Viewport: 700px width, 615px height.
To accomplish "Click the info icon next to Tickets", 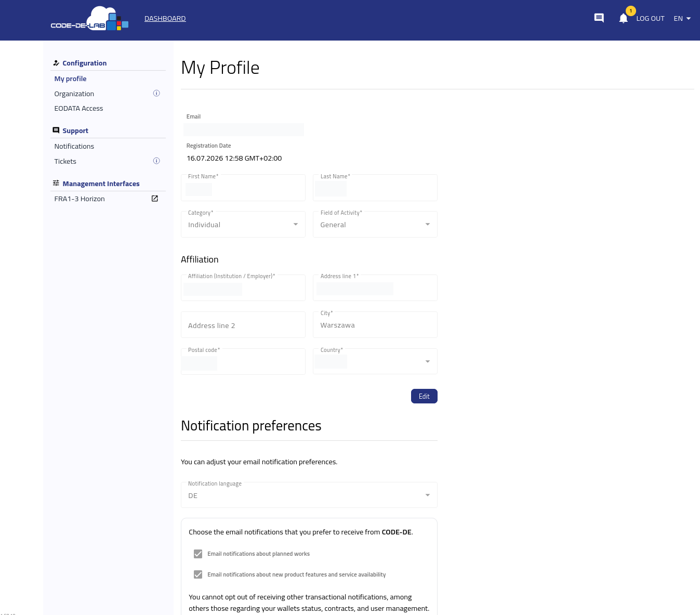I will (156, 161).
